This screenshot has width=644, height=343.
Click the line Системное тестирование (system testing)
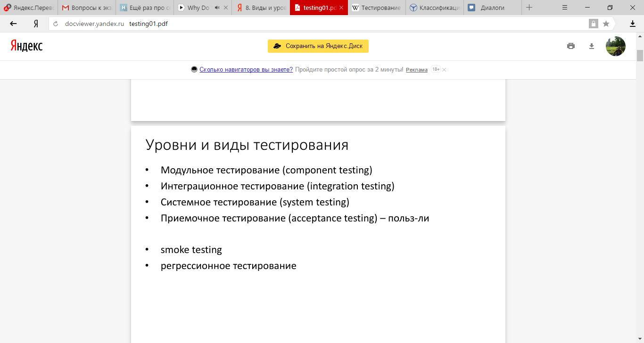pos(255,202)
